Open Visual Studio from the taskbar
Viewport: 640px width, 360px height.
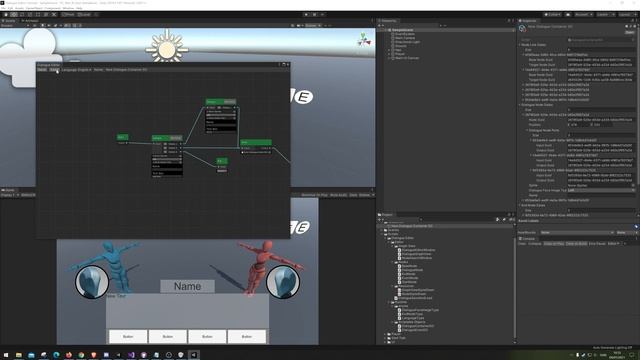pos(131,355)
